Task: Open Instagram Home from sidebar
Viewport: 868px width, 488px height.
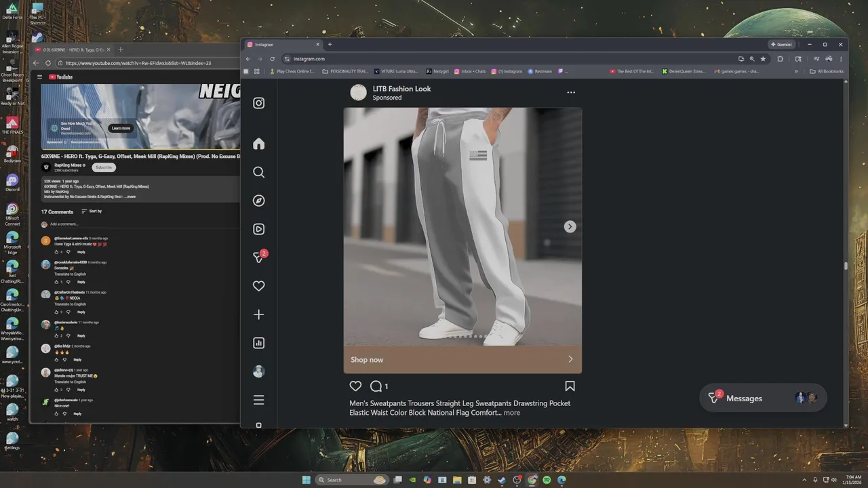Action: tap(258, 144)
